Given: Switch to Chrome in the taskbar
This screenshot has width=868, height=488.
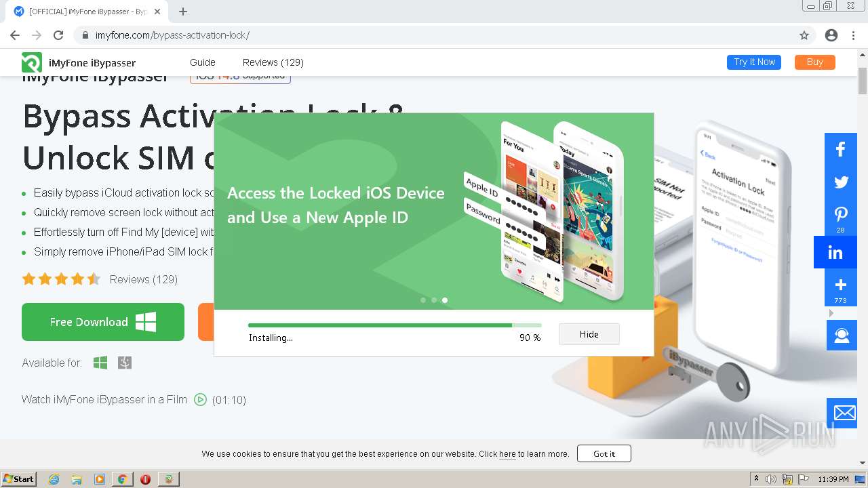Looking at the screenshot, I should click(x=123, y=479).
